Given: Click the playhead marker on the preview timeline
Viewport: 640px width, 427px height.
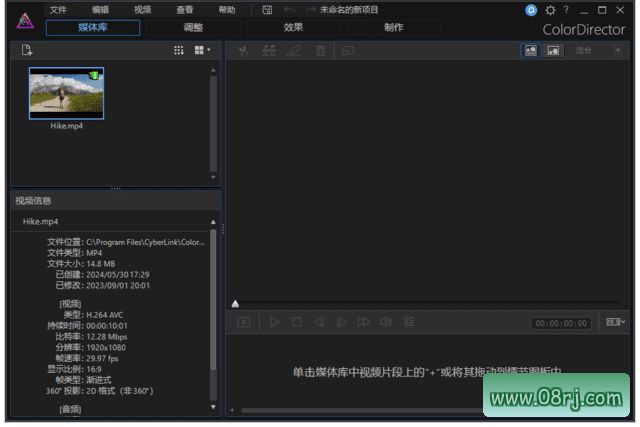Looking at the screenshot, I should (235, 304).
